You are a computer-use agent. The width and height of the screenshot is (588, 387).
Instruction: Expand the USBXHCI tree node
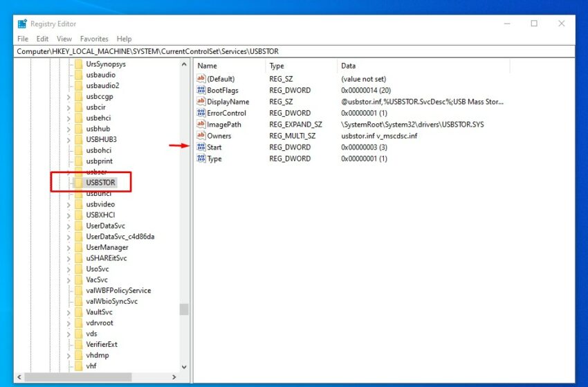click(68, 215)
